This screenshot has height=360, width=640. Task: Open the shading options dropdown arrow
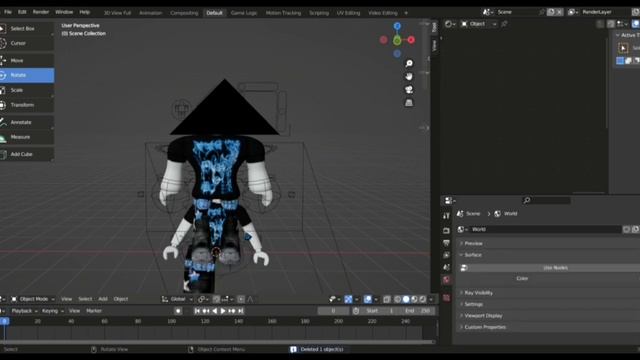pyautogui.click(x=431, y=300)
